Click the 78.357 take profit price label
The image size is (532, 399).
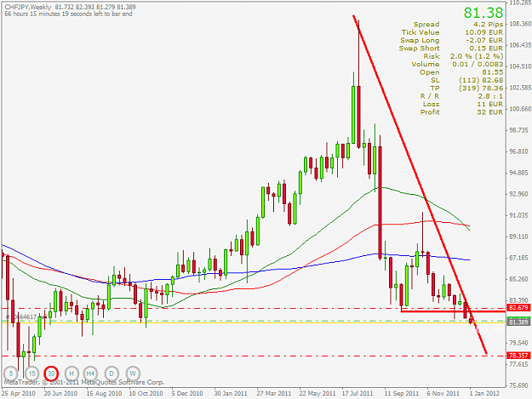point(518,356)
